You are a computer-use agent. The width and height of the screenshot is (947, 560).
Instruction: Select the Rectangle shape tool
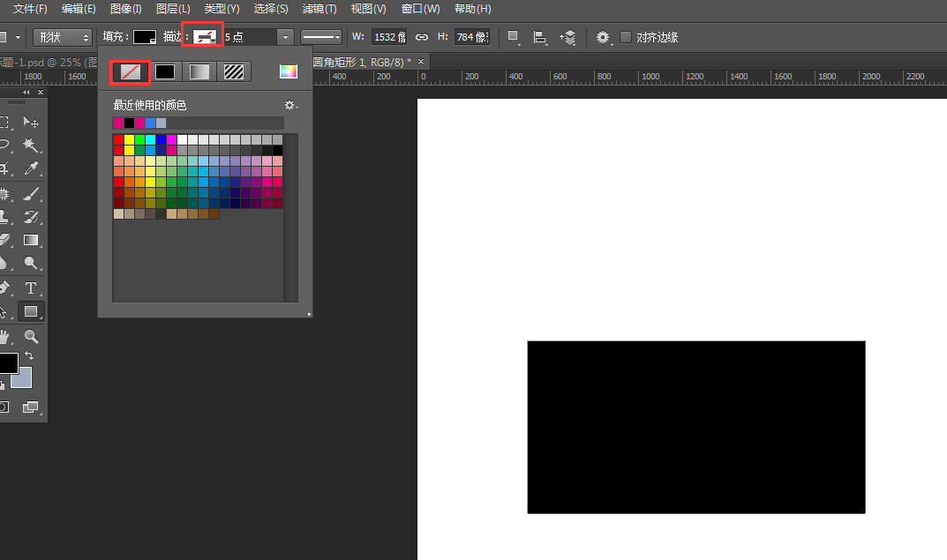coord(31,311)
